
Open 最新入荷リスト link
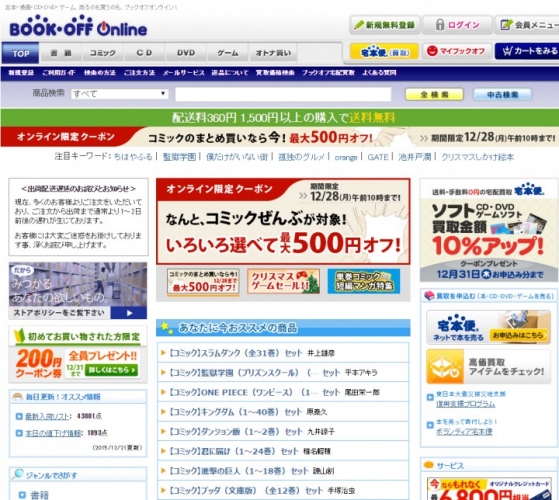(x=47, y=416)
